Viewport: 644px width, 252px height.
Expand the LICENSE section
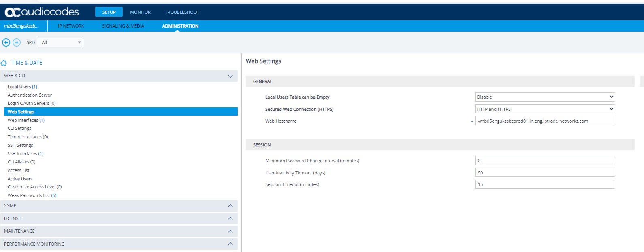[x=119, y=218]
